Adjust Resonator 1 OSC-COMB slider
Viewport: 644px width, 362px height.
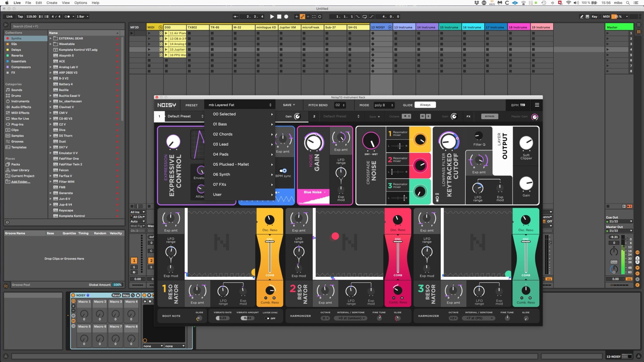(x=270, y=257)
